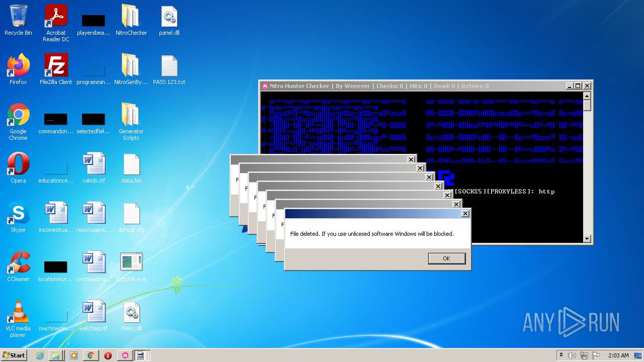This screenshot has height=362, width=644.
Task: Launch Opera from the desktop
Action: click(x=18, y=168)
